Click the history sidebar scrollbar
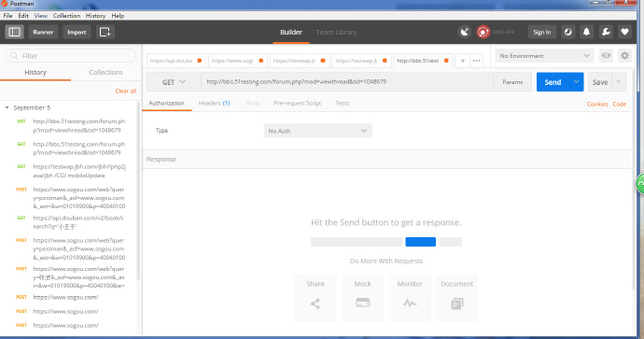Viewport: 644px width, 339px height. [x=138, y=191]
